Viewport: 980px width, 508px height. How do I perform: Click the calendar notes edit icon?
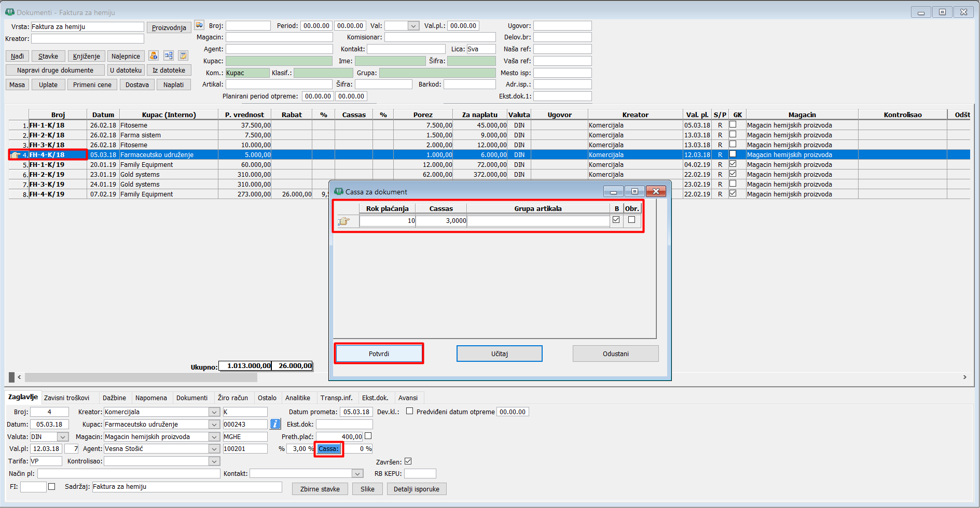(183, 55)
